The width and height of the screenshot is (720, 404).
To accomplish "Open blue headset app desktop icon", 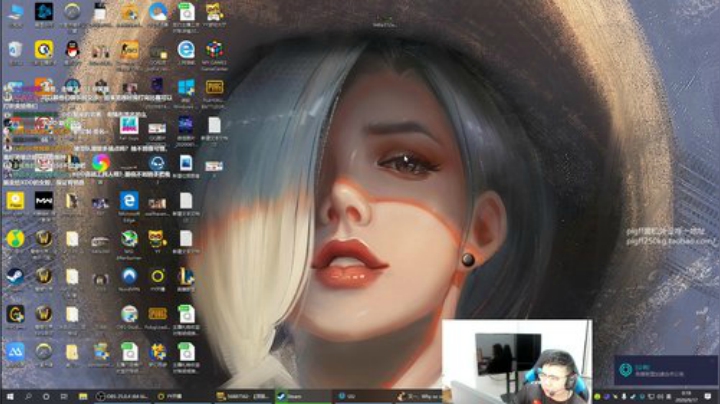I will click(x=157, y=164).
